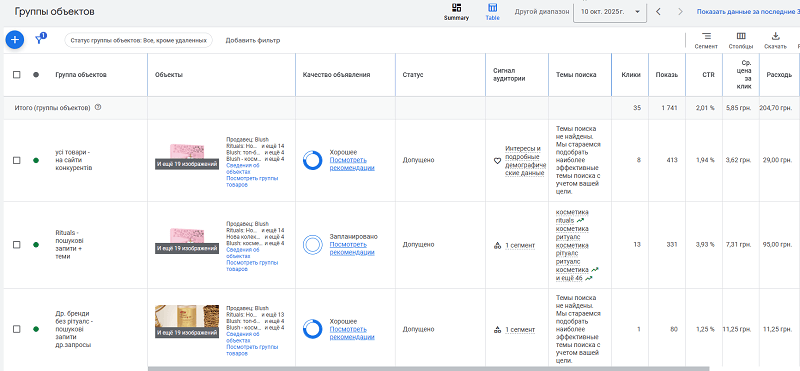Tick the select-all checkbox in table header
Viewport: 800px width, 371px height.
pos(17,75)
